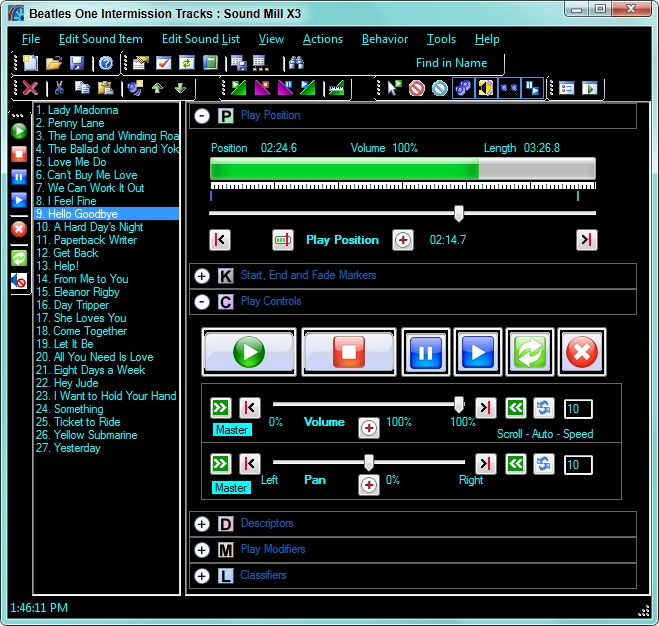659x626 pixels.
Task: Click the large blue Pause button
Action: (x=426, y=352)
